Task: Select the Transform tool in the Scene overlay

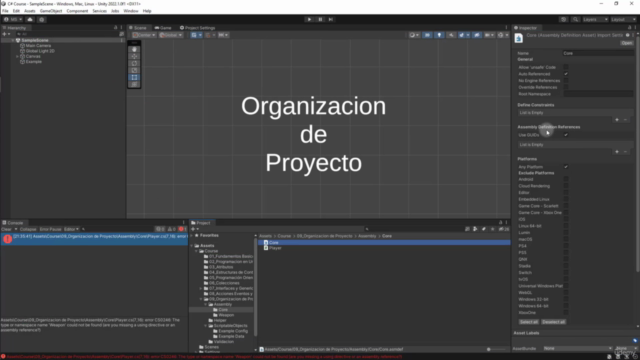Action: tap(134, 84)
